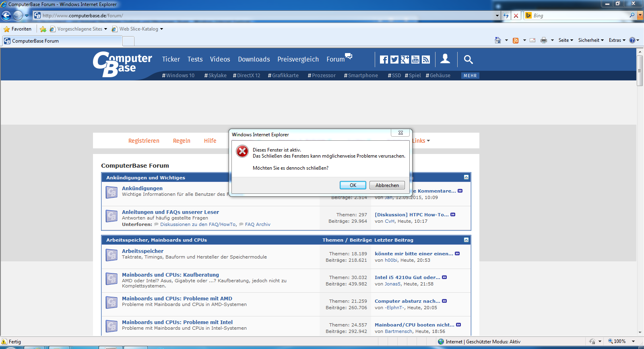Click the refresh icon in address bar
Viewport: 644px width, 349px height.
(x=506, y=16)
